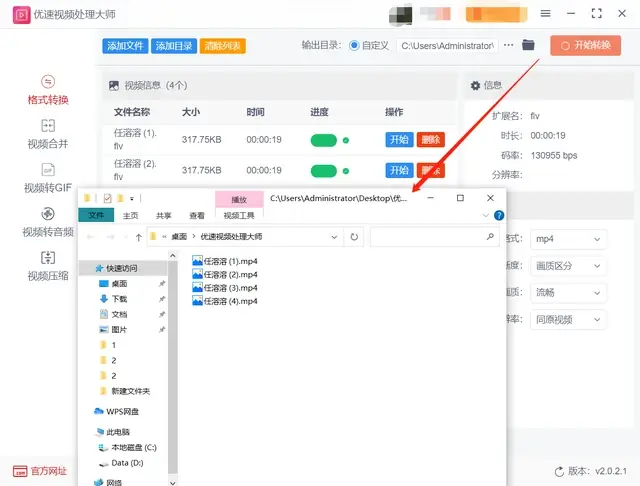640x486 pixels.
Task: Select file 任溶溶 (1).mp4
Action: 225,261
